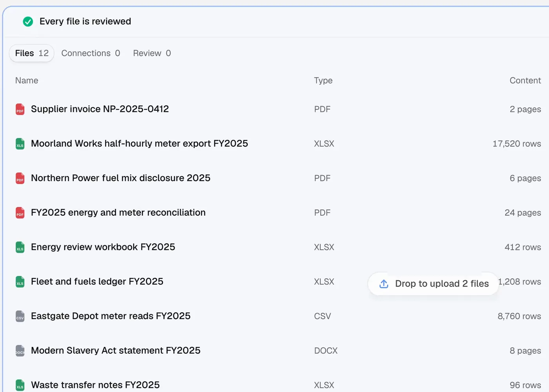Click the XLSX type cell for Energy review workbook
549x392 pixels.
324,247
